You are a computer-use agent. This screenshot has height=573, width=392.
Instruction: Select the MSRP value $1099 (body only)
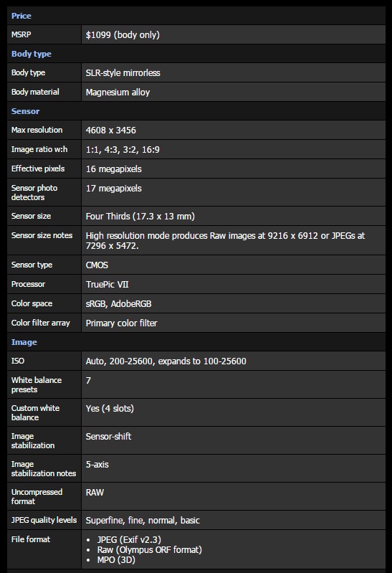tap(123, 34)
